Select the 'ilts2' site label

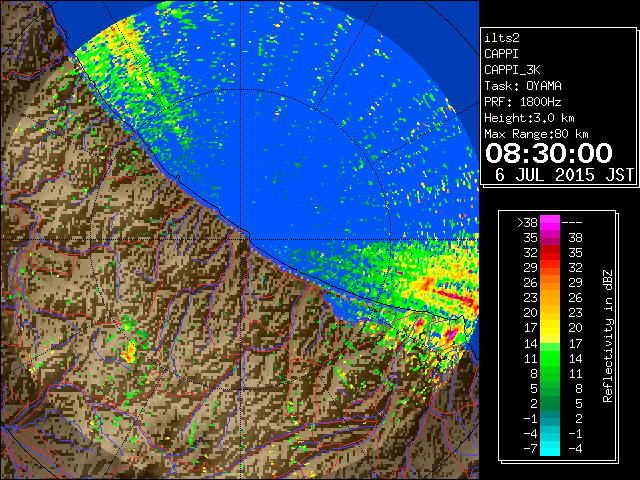[x=502, y=38]
